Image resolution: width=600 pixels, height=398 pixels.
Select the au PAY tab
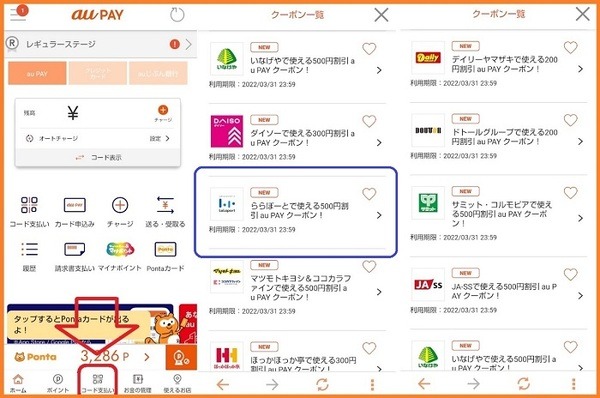(x=37, y=73)
